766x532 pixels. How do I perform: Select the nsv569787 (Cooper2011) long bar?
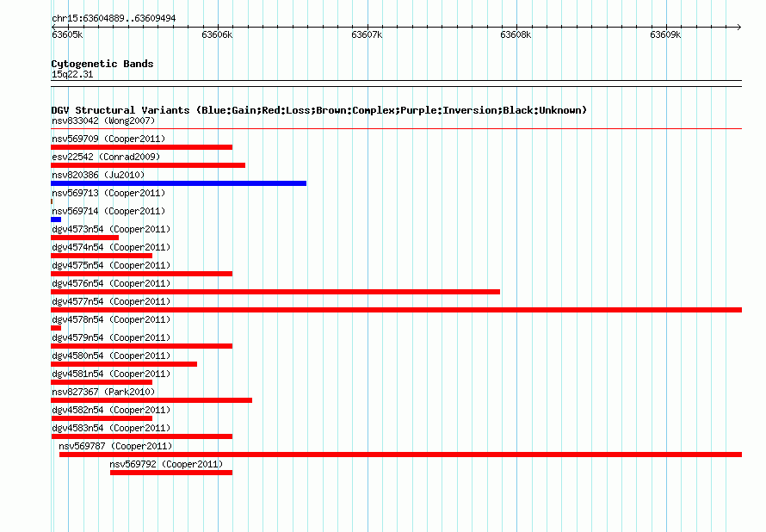400,455
